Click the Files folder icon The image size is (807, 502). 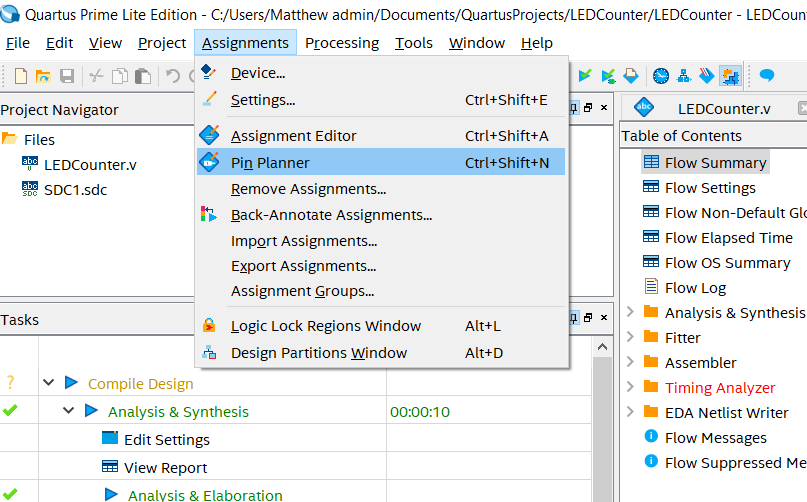10,139
